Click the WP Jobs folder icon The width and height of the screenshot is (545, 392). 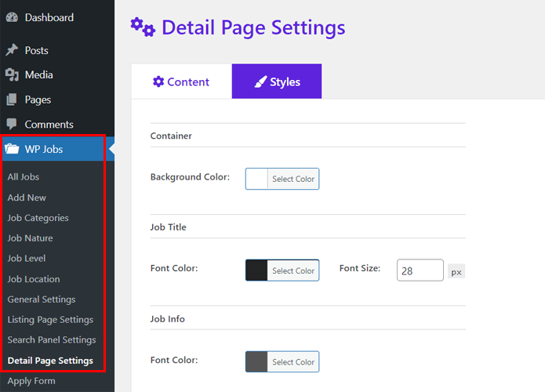[x=12, y=149]
